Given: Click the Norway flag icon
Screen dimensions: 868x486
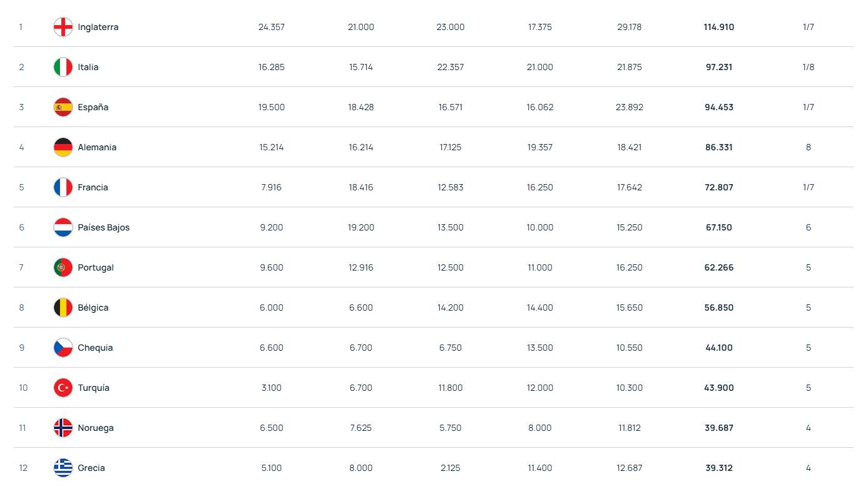Looking at the screenshot, I should click(x=63, y=428).
